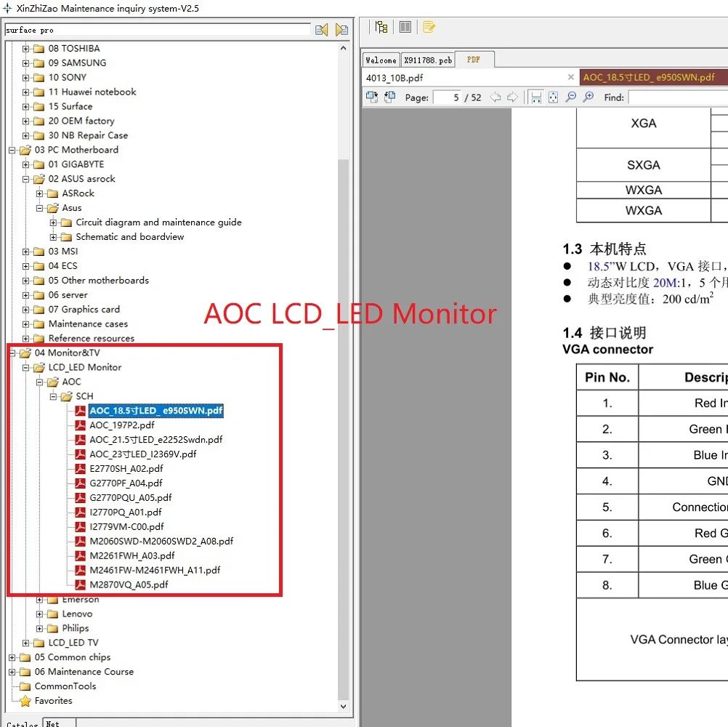728x727 pixels.
Task: Open M2261FWH_A03.pdf in tree
Action: click(132, 555)
